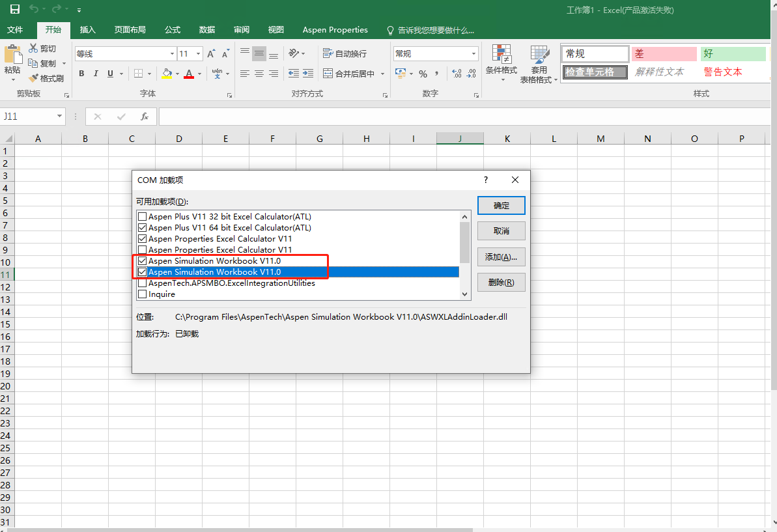Click the Remove (删除(R)) button
Image resolution: width=777 pixels, height=532 pixels.
tap(501, 283)
